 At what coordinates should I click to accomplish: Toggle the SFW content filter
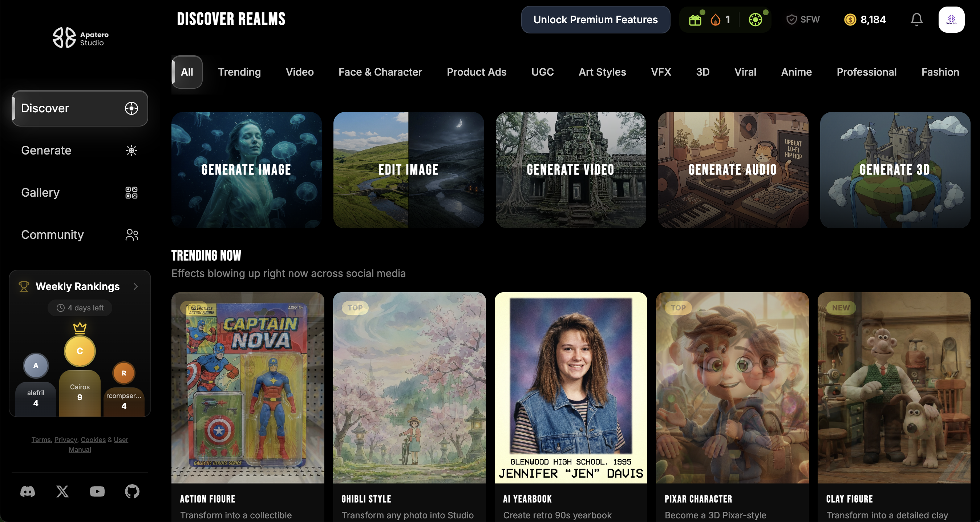pos(803,19)
